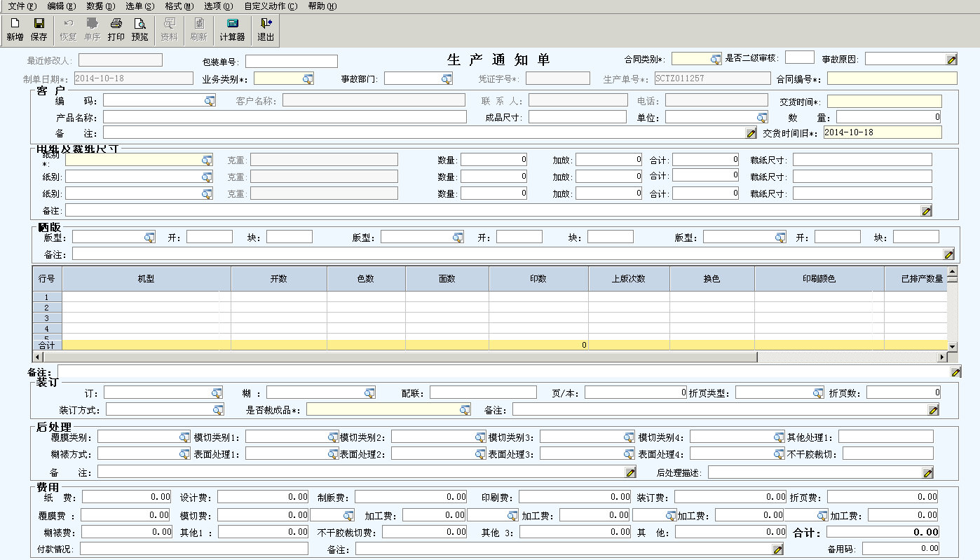Image resolution: width=980 pixels, height=560 pixels.
Task: Click the 保存 (Save) toolbar icon
Action: click(x=39, y=29)
